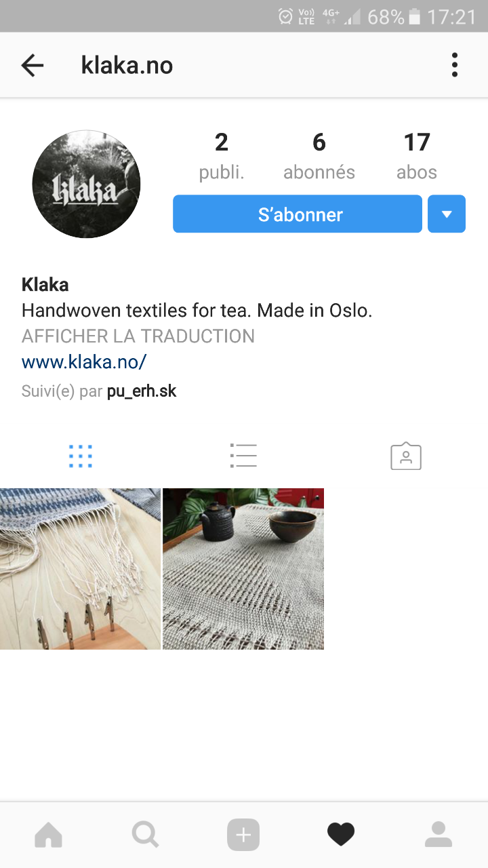Tap AFFICHER LA TRADUCTION
This screenshot has height=868, width=488.
click(138, 336)
